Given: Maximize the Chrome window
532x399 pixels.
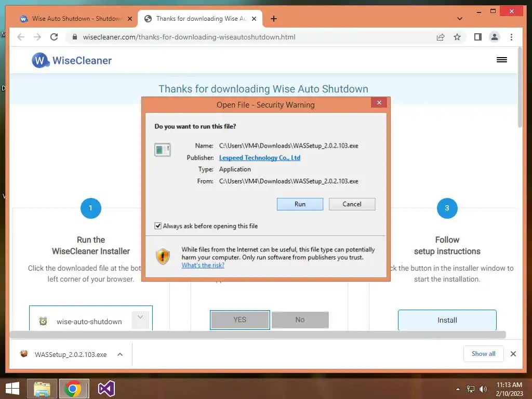Looking at the screenshot, I should coord(493,11).
